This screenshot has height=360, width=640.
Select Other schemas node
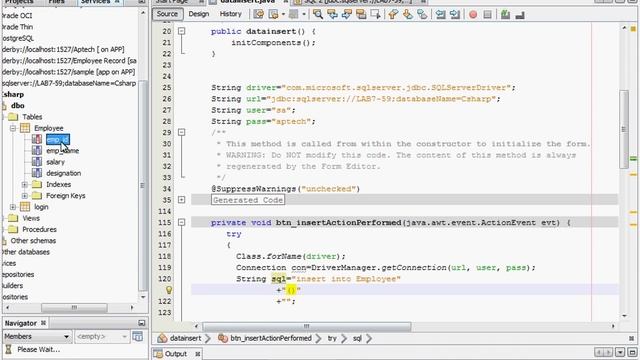pos(33,241)
